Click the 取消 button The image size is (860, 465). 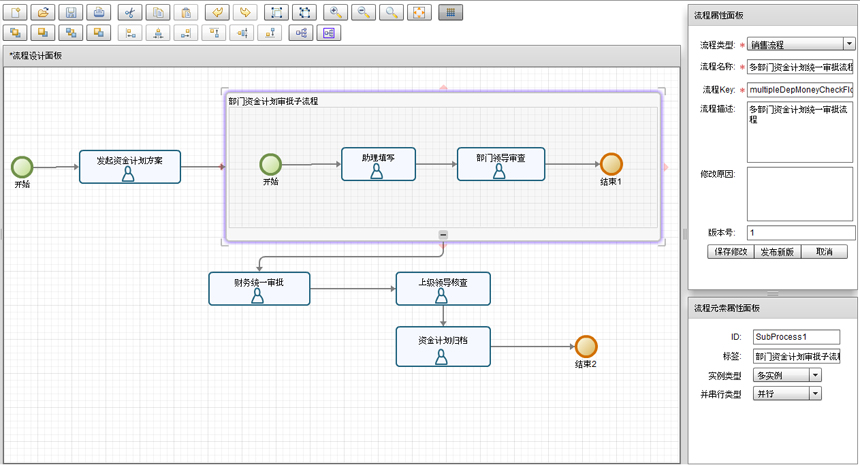pos(823,252)
